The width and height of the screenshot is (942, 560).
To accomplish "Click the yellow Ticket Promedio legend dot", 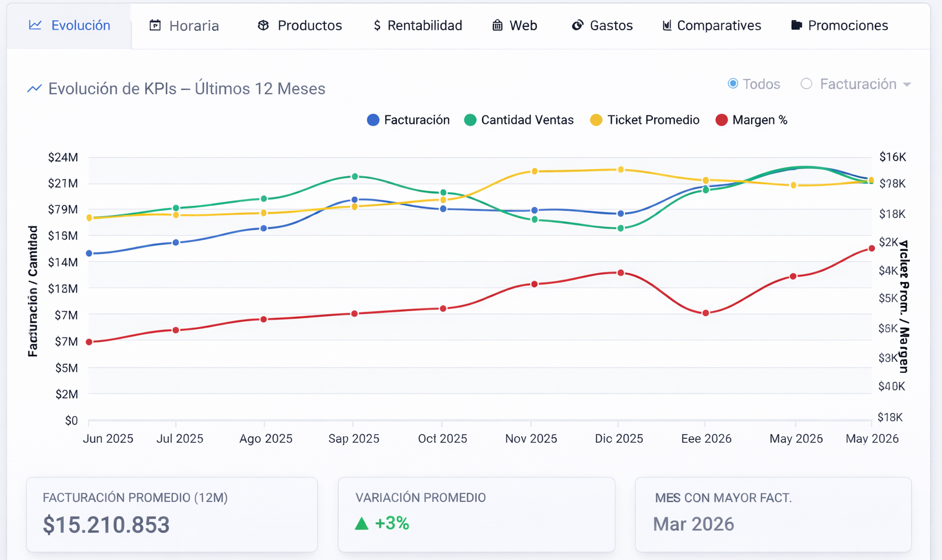I will point(596,120).
